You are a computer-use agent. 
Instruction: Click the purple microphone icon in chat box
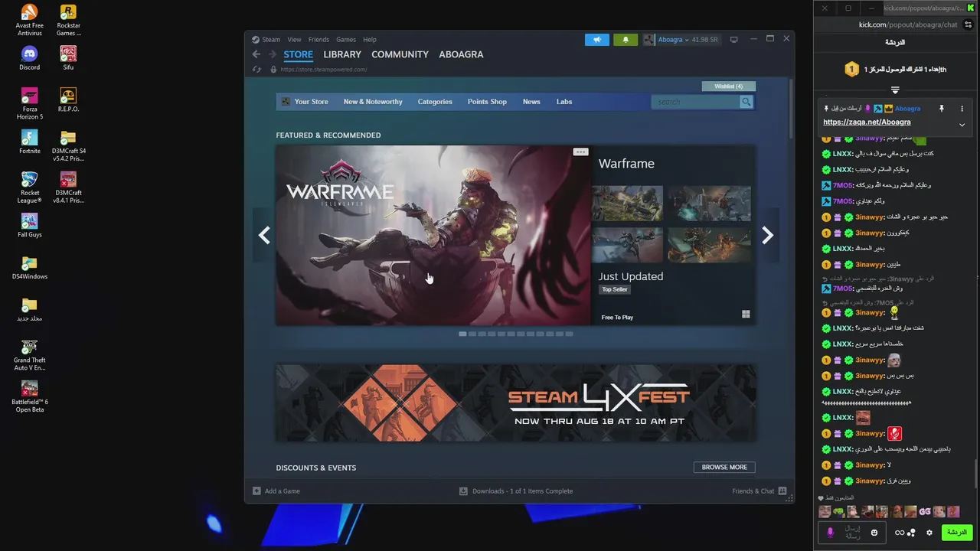830,533
